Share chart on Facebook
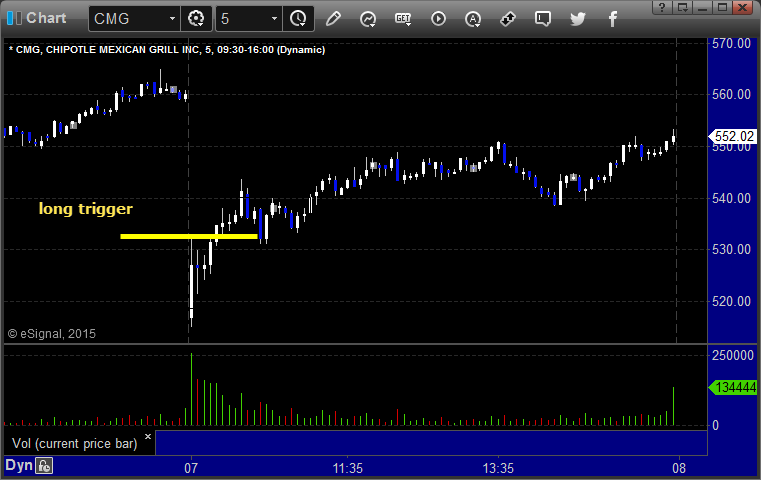 click(613, 19)
